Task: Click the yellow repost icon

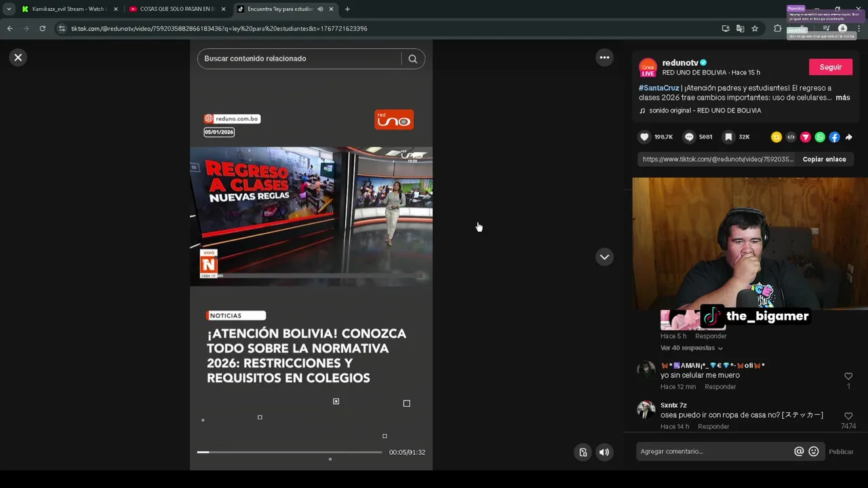Action: tap(776, 137)
